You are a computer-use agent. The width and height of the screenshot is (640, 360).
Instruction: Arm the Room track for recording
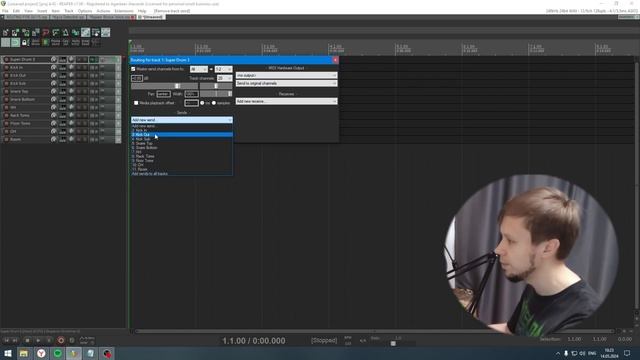coord(6,139)
